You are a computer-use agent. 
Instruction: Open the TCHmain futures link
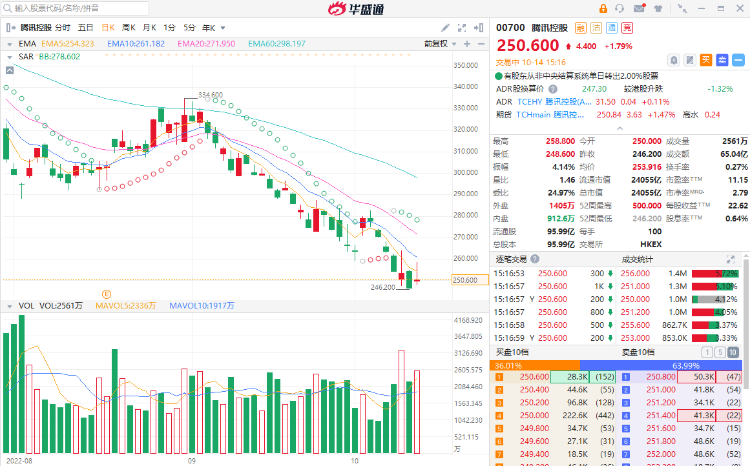pos(550,115)
